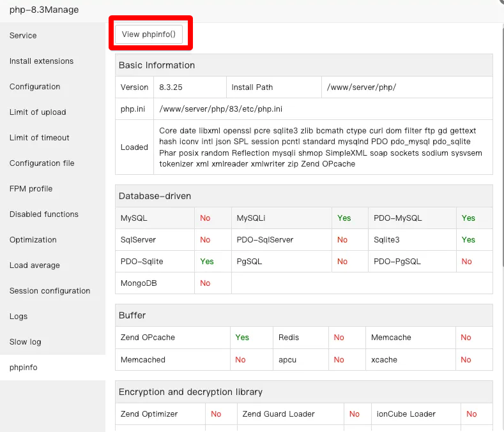Image resolution: width=504 pixels, height=432 pixels.
Task: Click the Yes status next to MySQLi
Action: point(344,218)
